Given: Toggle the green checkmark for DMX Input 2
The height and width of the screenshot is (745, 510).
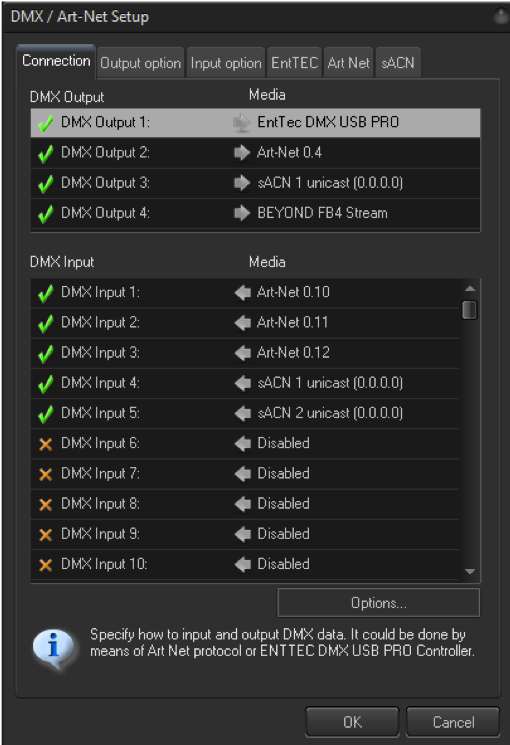Looking at the screenshot, I should click(45, 323).
